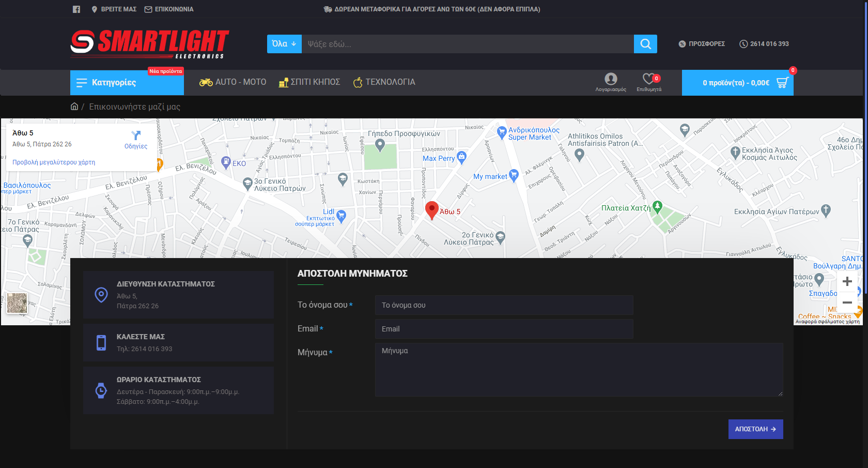Image resolution: width=868 pixels, height=468 pixels.
Task: Click the store address location icon
Action: tap(101, 295)
